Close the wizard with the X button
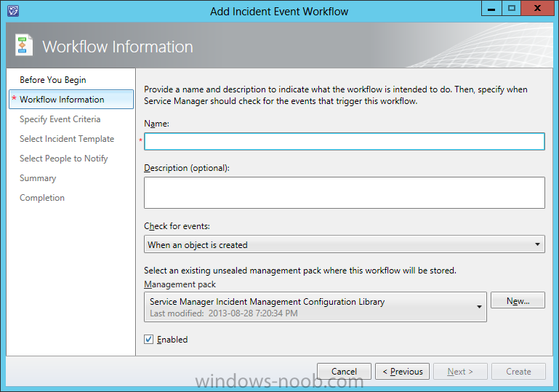Screen dimensions: 559x392 click(x=537, y=9)
